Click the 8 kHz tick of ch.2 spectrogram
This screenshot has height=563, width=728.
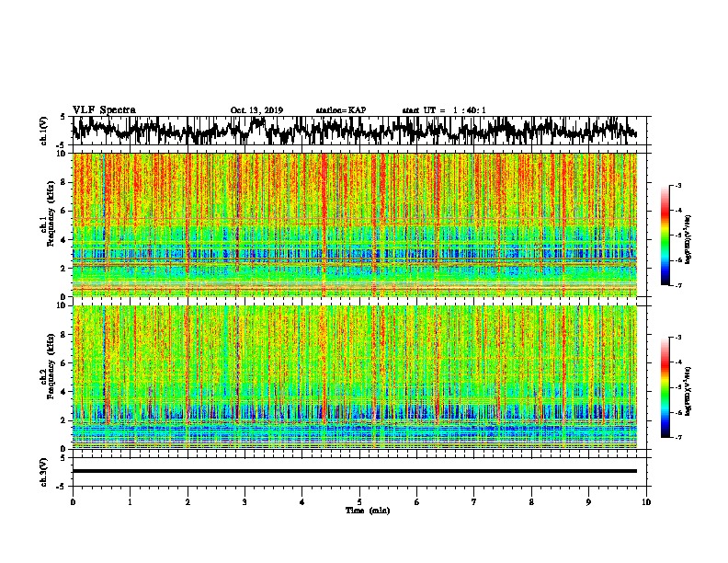(x=65, y=335)
